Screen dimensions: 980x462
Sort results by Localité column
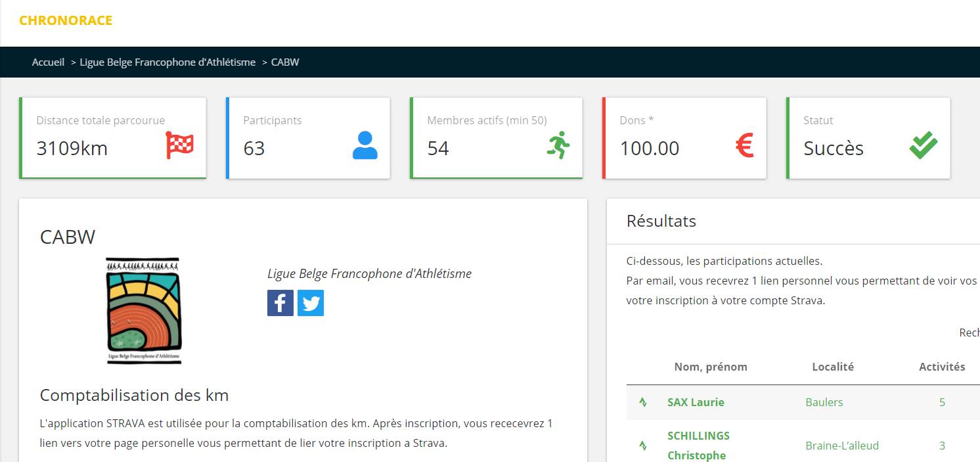[832, 367]
